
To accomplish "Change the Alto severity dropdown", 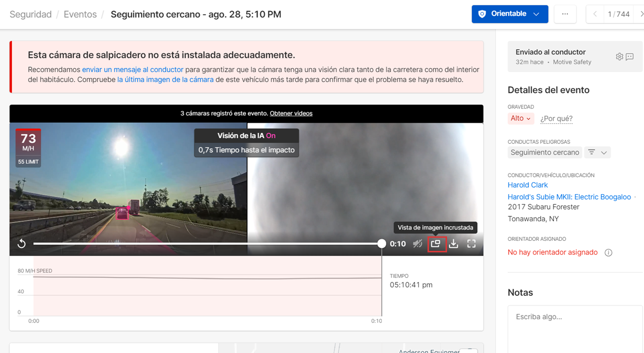I will pos(520,119).
